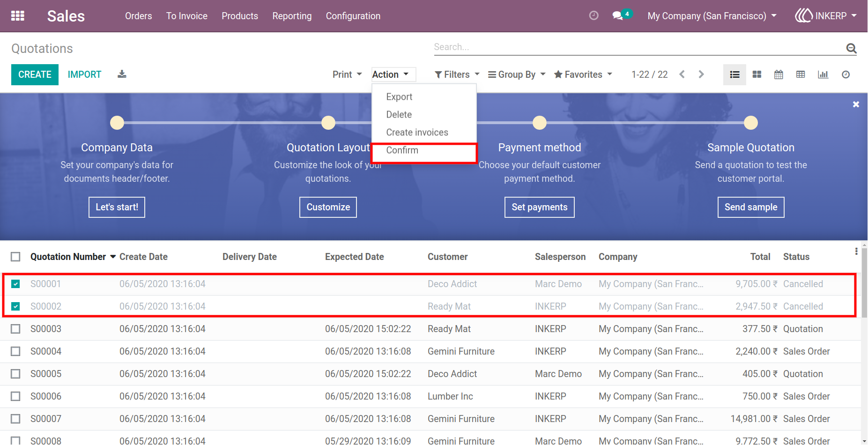Expand the Print dropdown
The height and width of the screenshot is (445, 868).
tap(347, 74)
